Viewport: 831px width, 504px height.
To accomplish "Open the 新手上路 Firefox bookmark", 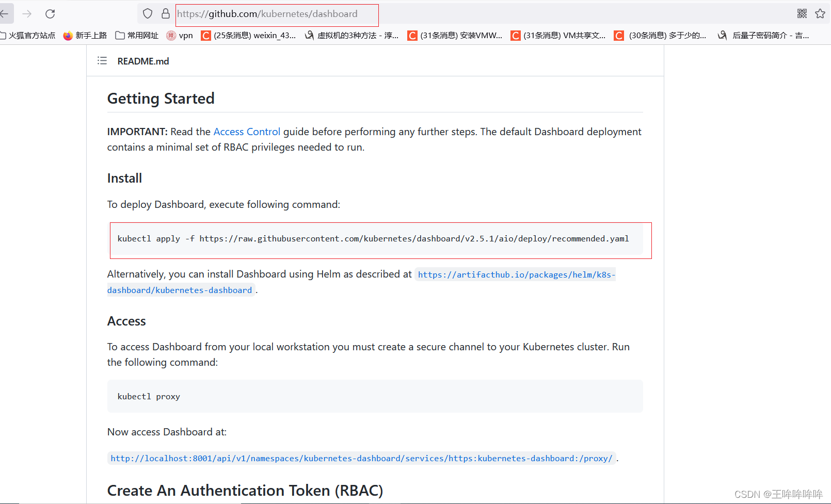I will click(x=85, y=35).
